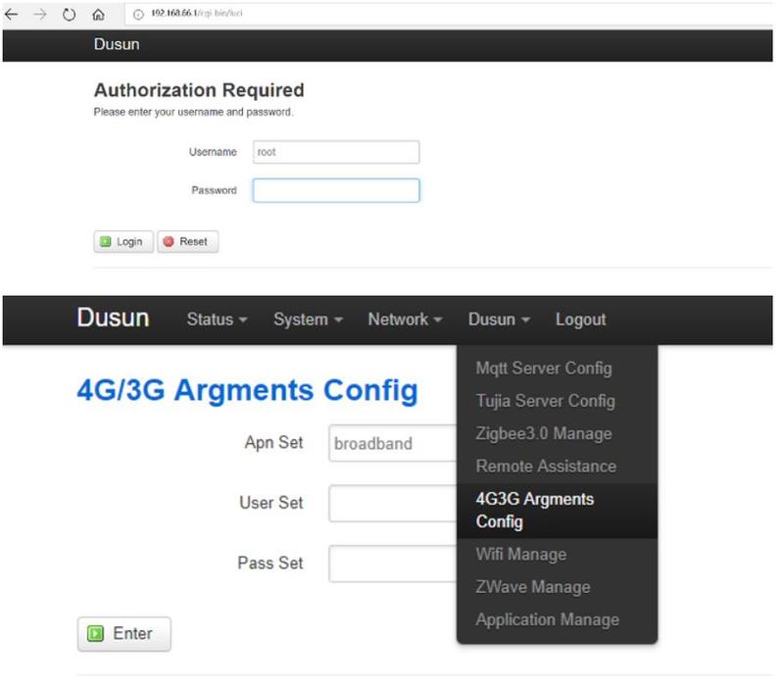This screenshot has height=689, width=784.
Task: Open ZWave Manage menu item
Action: [x=557, y=587]
